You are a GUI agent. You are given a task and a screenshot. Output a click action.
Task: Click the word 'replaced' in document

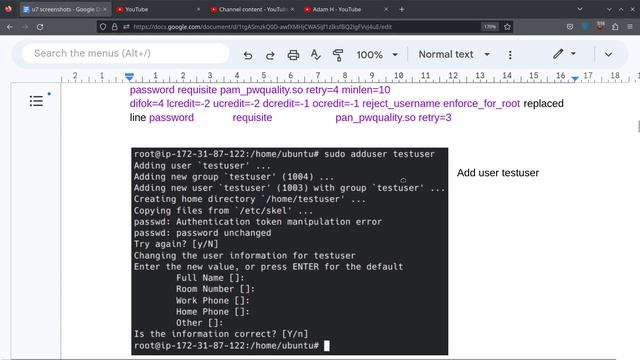(x=543, y=104)
